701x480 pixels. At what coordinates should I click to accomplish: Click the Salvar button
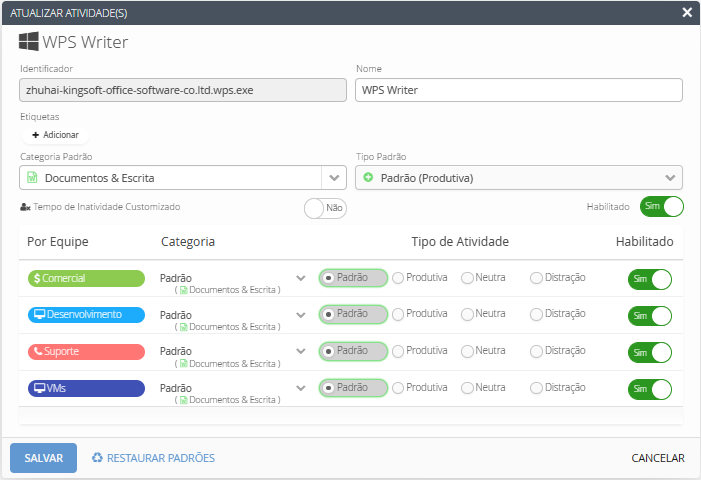(43, 458)
